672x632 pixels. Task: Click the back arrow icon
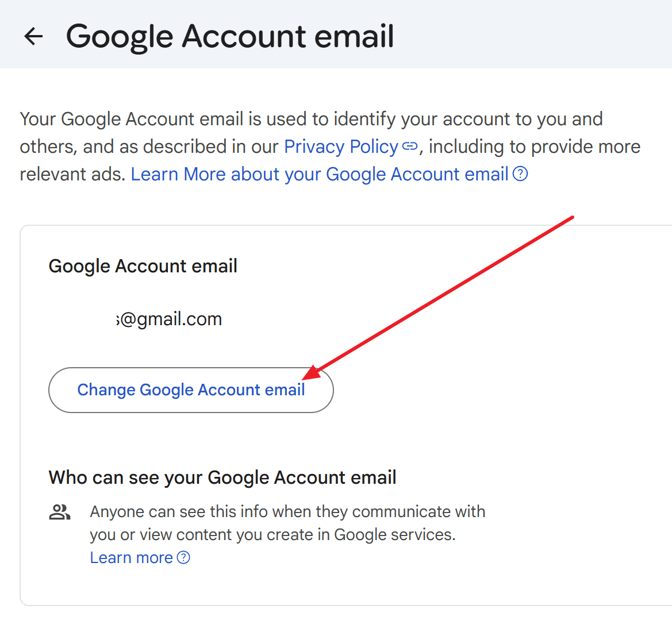[33, 36]
